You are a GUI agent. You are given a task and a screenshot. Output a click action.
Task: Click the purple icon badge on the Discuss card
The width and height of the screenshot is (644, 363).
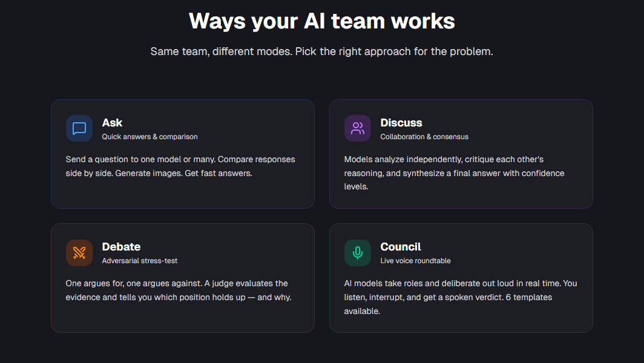[358, 128]
